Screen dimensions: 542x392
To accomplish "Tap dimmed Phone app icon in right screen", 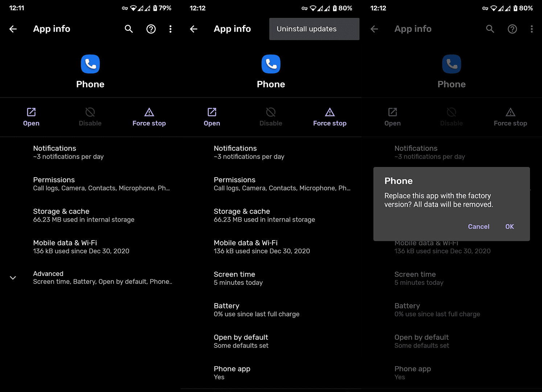I will (x=452, y=64).
